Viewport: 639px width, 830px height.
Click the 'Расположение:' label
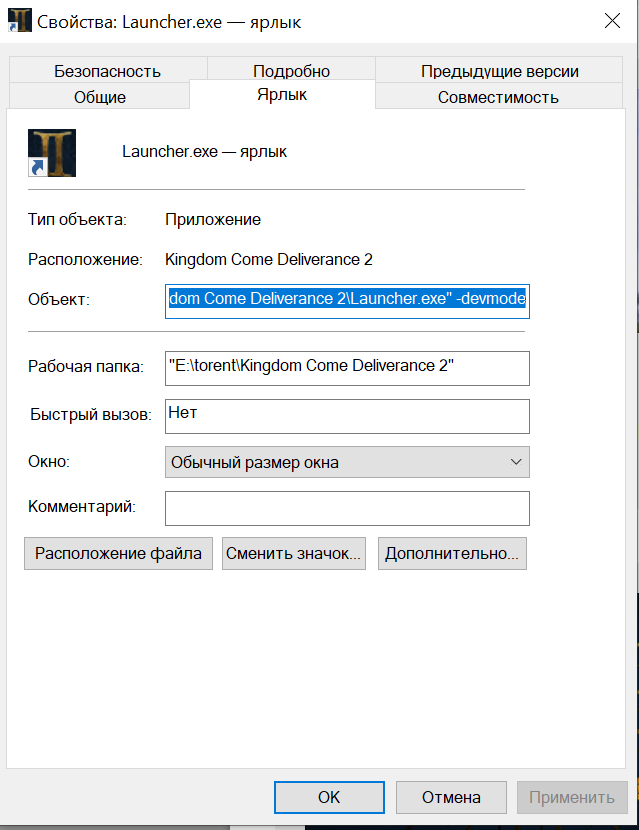85,259
